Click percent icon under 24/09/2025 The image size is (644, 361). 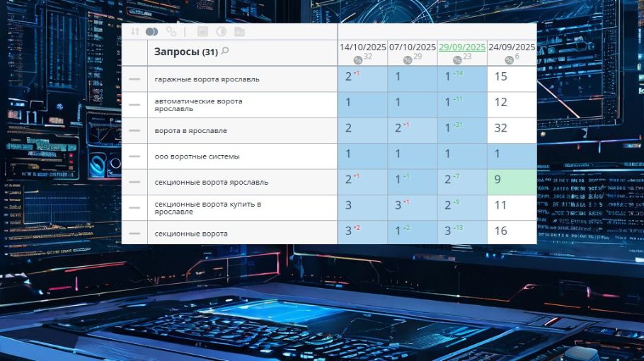pos(508,60)
